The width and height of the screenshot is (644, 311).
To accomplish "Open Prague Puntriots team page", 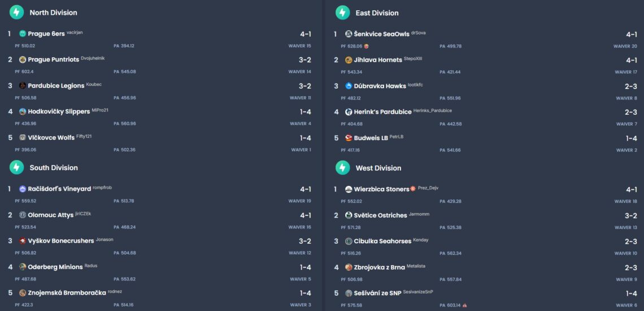I will pyautogui.click(x=53, y=60).
